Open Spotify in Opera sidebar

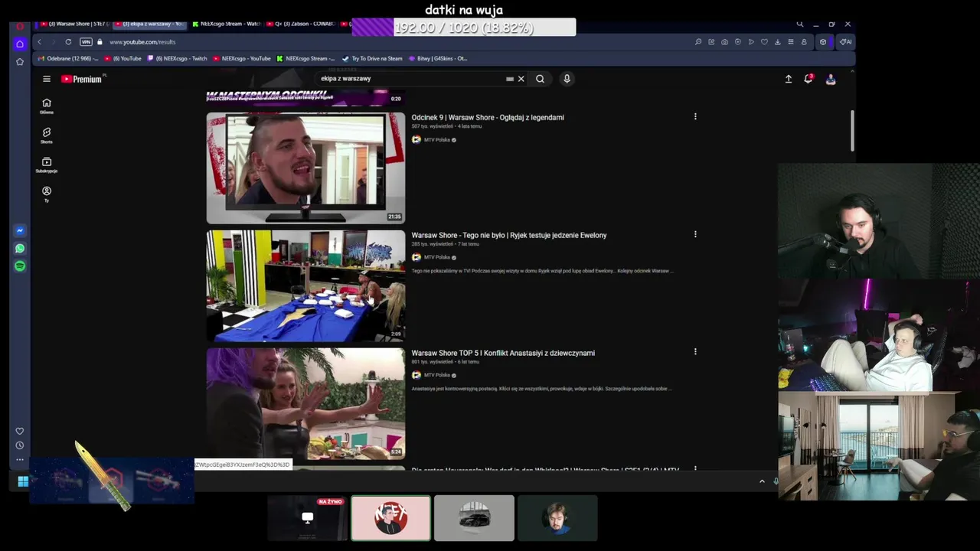pyautogui.click(x=20, y=266)
